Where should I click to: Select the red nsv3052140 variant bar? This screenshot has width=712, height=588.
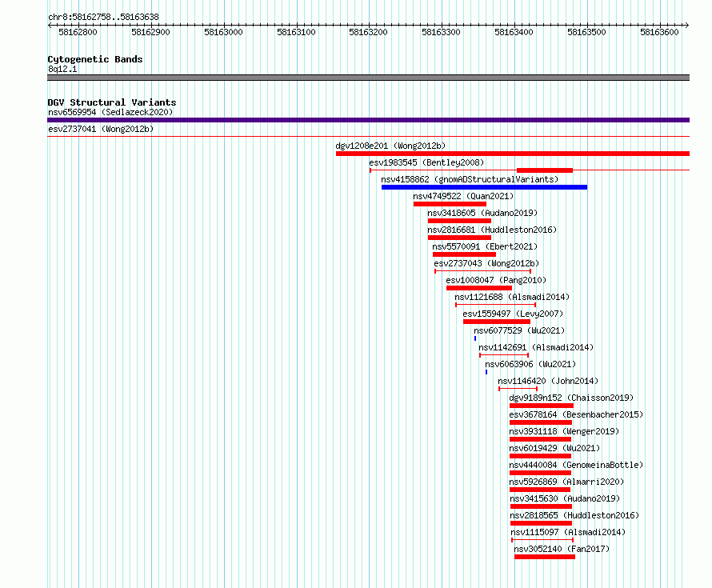(x=545, y=557)
